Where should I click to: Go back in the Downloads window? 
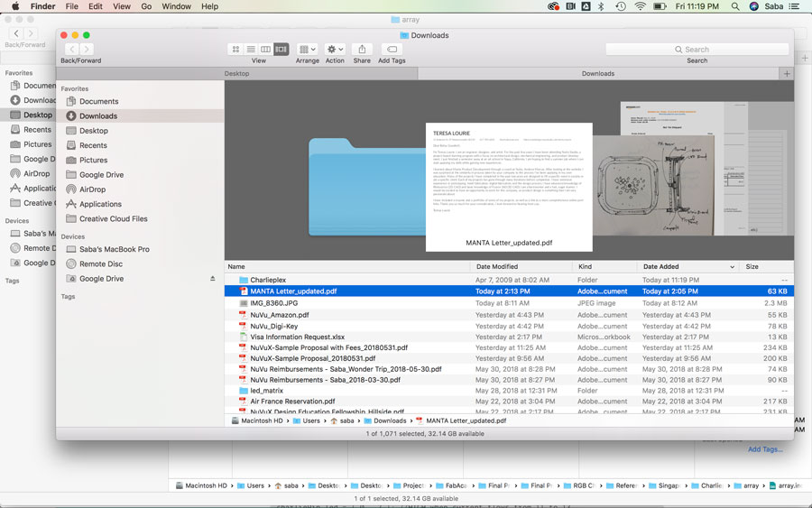pos(72,50)
